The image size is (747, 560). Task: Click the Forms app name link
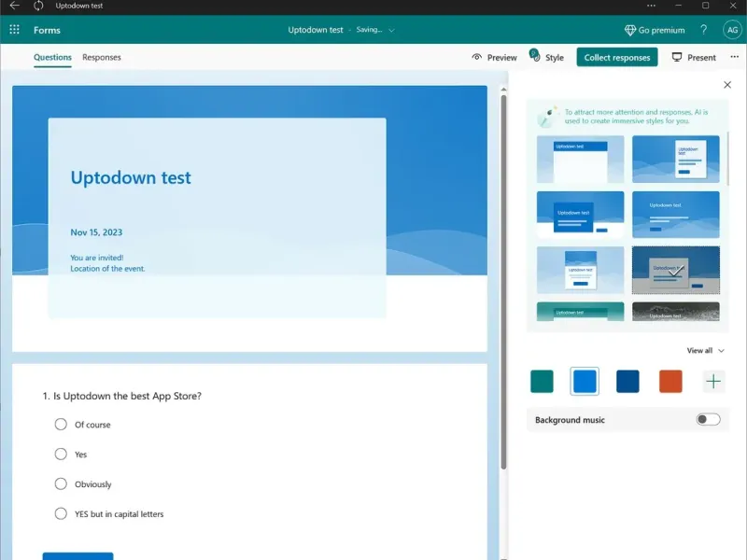click(47, 30)
